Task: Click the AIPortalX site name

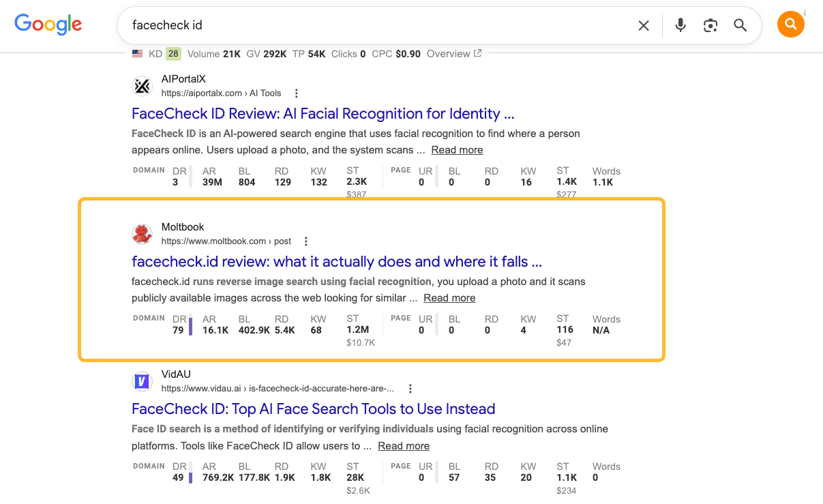Action: 183,79
